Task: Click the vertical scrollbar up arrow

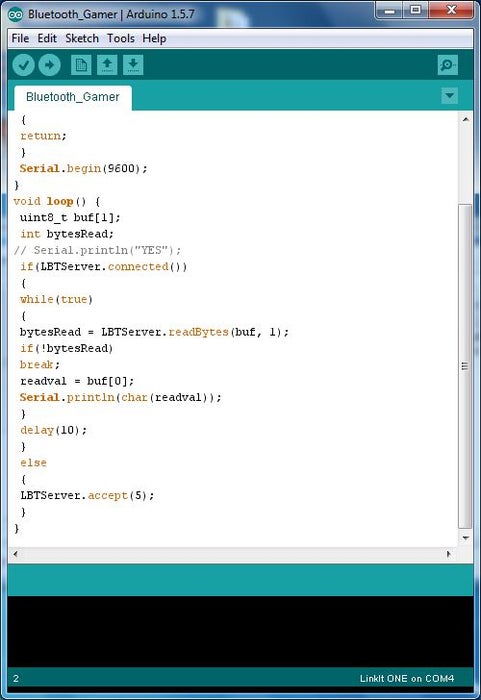Action: pos(465,119)
